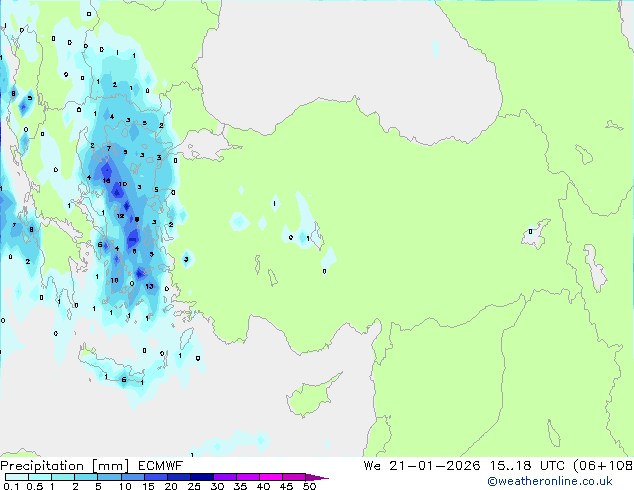Click the "30" legend scale label
634x490 pixels.
click(217, 486)
